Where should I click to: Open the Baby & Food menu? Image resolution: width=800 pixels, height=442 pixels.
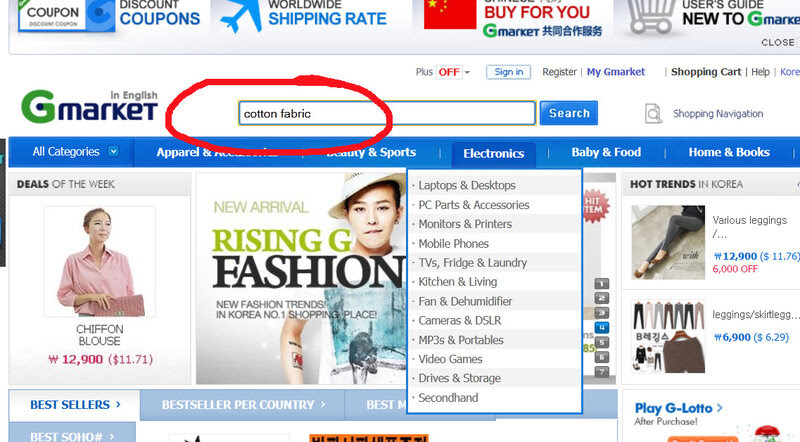(606, 152)
